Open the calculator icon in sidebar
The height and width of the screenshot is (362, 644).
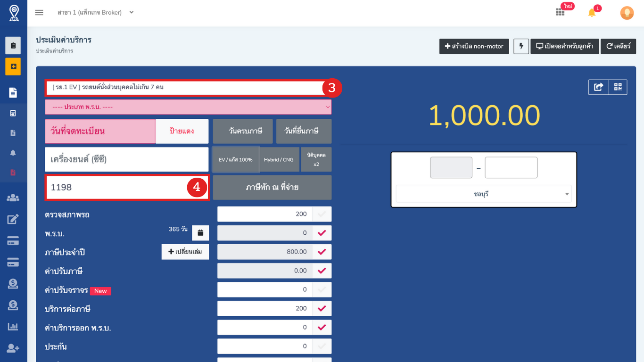tap(13, 113)
